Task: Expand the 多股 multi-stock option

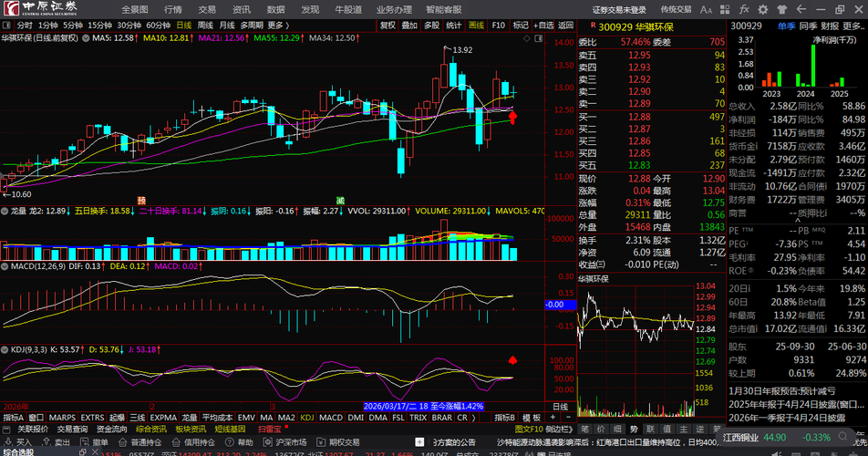Action: 432,26
